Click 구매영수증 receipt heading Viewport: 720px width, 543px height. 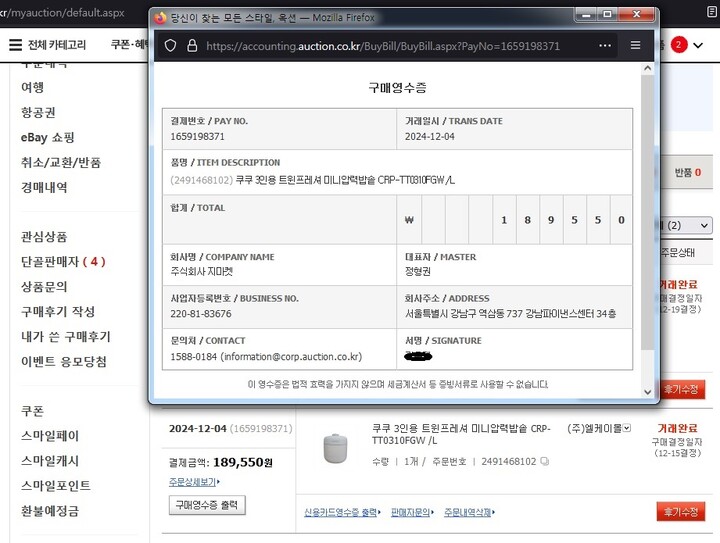coord(397,88)
